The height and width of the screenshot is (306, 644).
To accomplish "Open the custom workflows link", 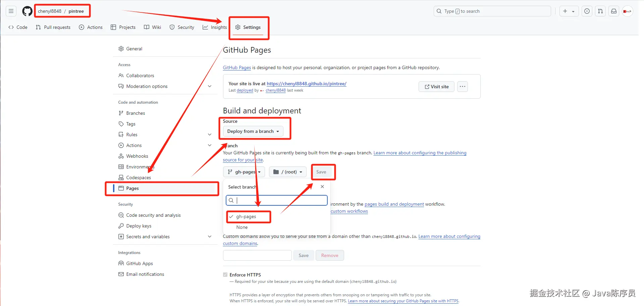I will (349, 211).
